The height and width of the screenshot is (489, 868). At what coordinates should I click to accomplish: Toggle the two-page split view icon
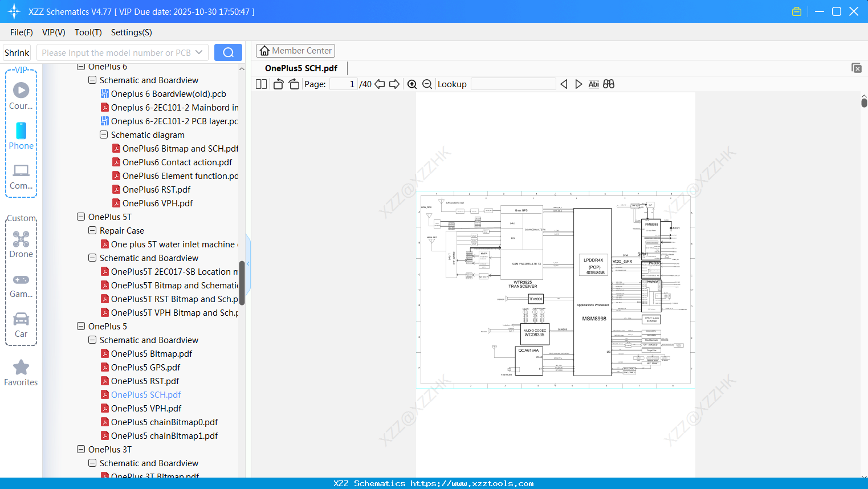261,84
